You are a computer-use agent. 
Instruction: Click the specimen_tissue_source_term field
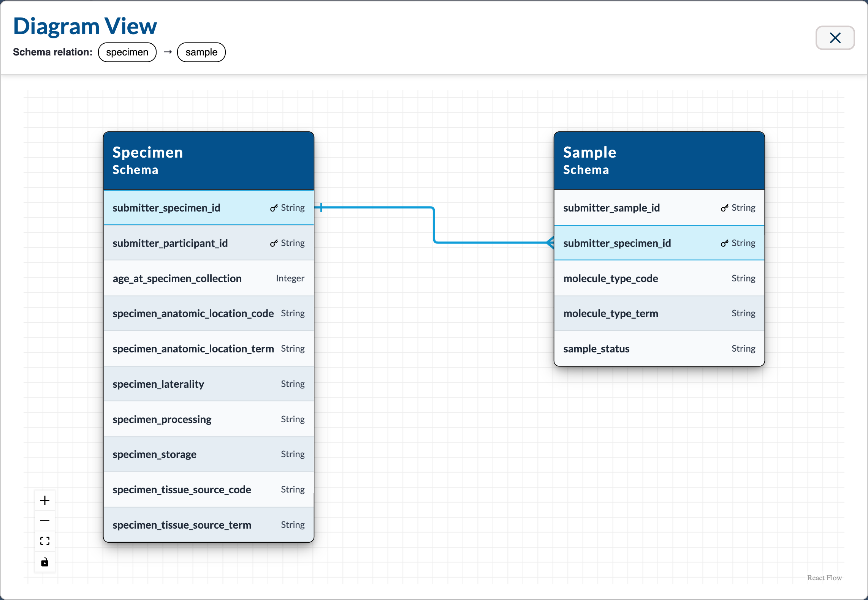pyautogui.click(x=209, y=525)
